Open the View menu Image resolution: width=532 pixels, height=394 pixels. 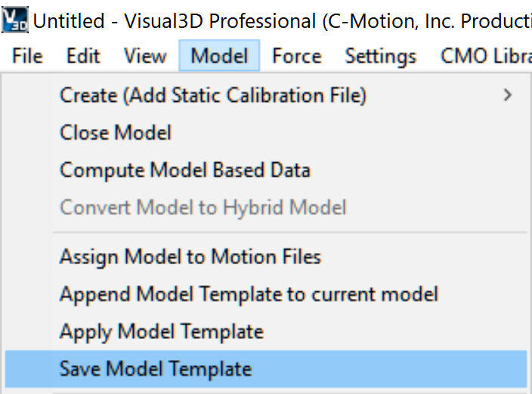point(145,56)
